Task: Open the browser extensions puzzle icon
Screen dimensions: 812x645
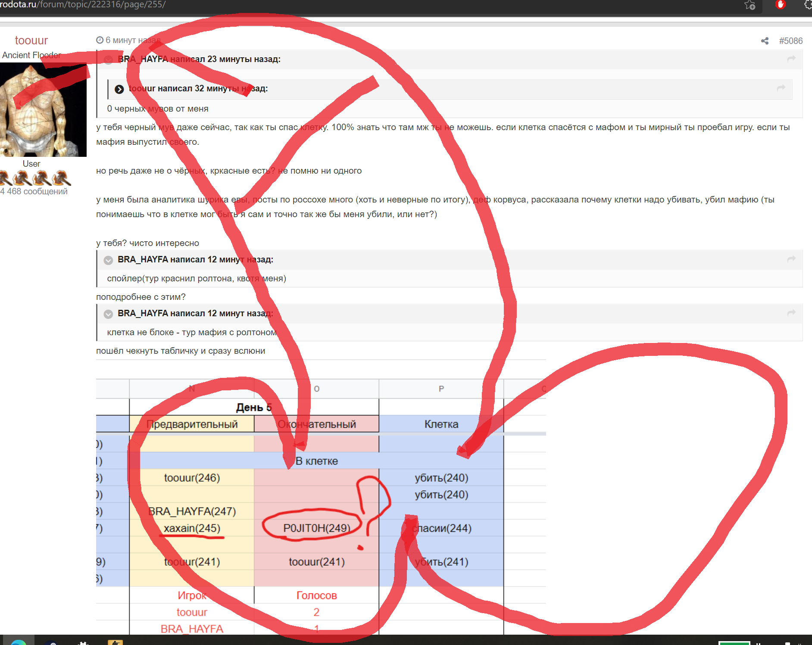Action: pos(808,5)
